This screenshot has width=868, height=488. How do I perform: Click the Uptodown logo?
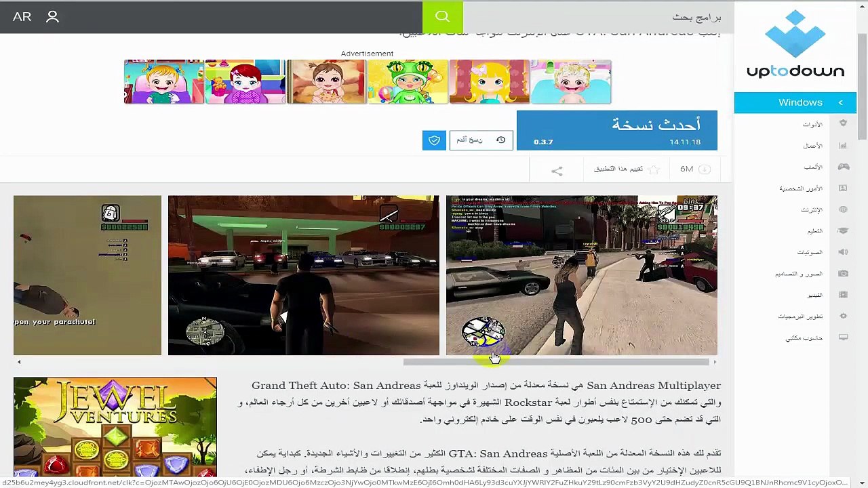coord(795,44)
